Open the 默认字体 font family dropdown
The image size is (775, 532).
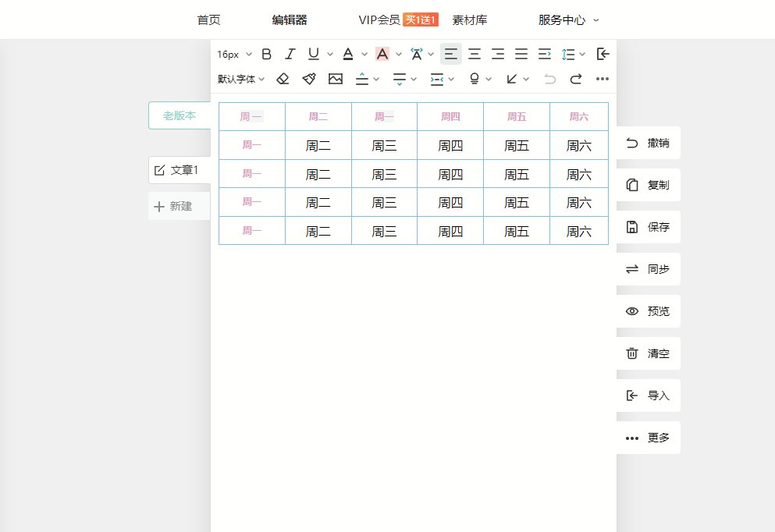tap(241, 79)
